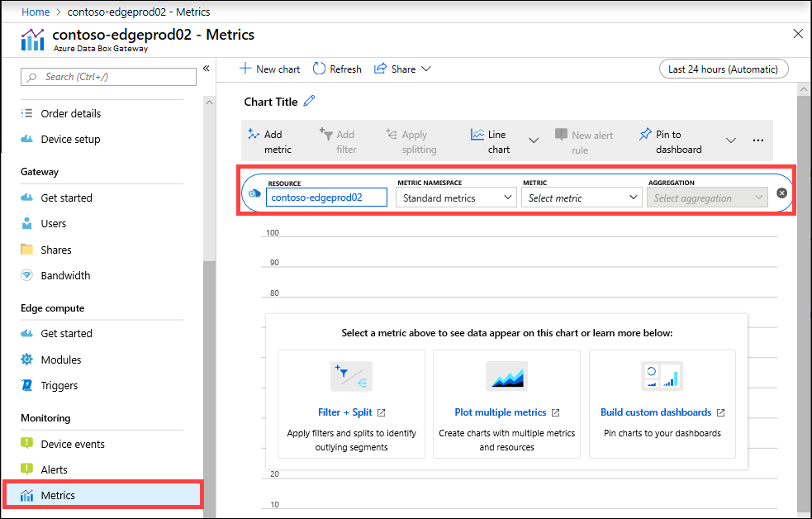This screenshot has width=812, height=519.
Task: Expand Pin to dashboard options chevron
Action: (731, 140)
